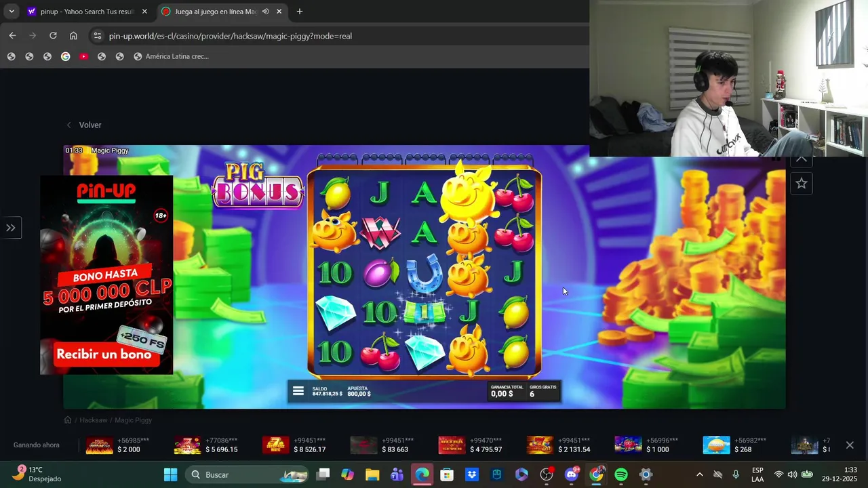Open Magic Piggy breadcrumb link

[x=133, y=420]
